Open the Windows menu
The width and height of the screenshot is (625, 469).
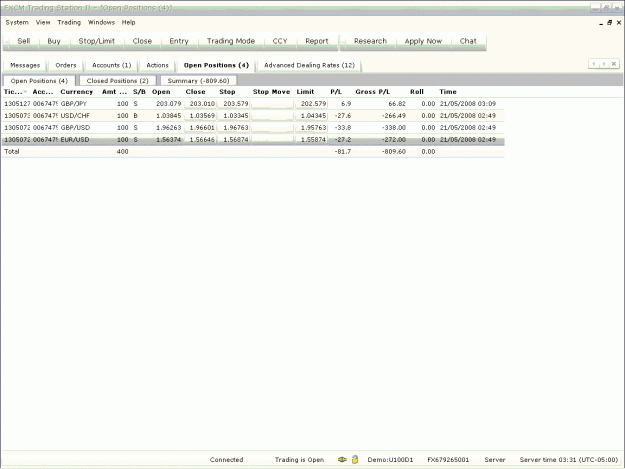click(x=101, y=22)
